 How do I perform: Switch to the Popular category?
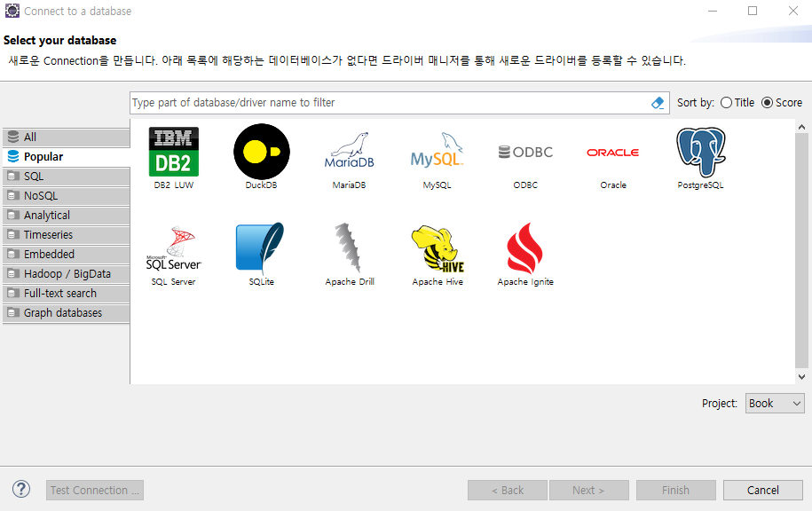click(67, 157)
